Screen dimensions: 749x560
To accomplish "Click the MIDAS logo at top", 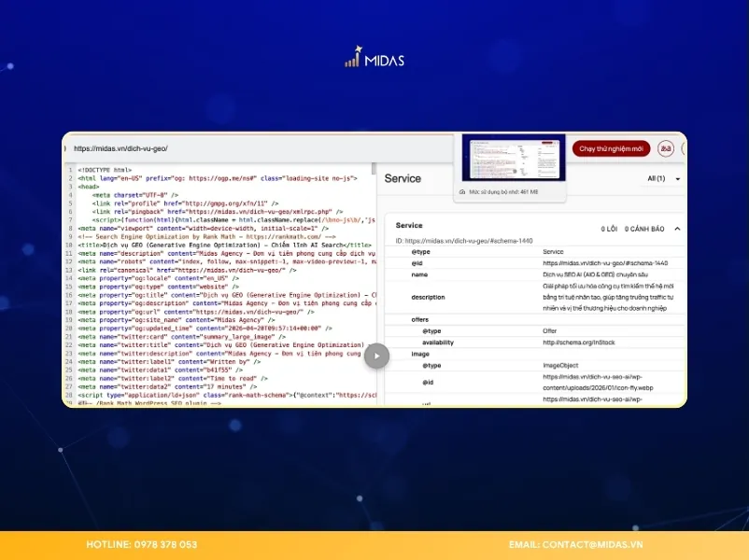I will pos(374,59).
